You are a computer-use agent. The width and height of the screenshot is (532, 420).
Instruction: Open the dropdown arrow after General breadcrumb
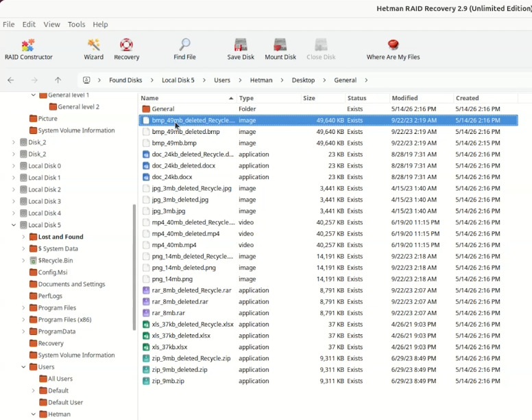pyautogui.click(x=366, y=80)
